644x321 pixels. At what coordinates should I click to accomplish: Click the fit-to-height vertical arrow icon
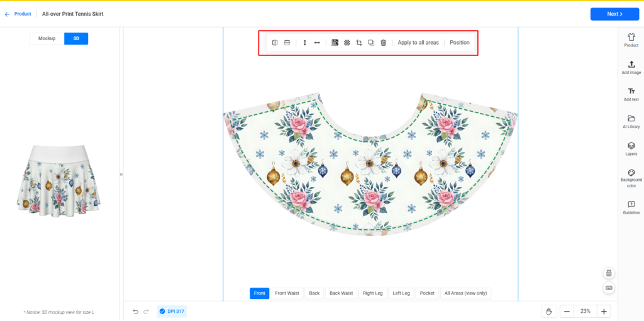click(x=305, y=43)
